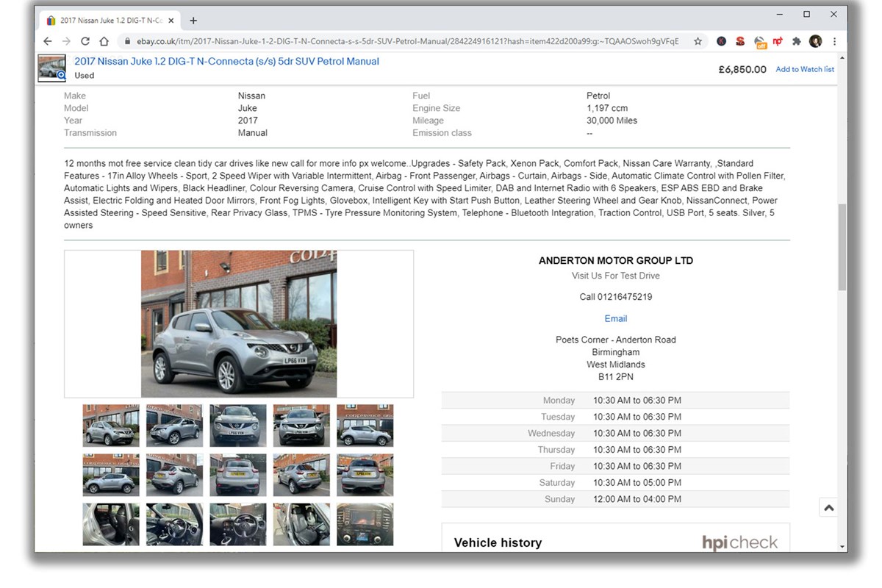Click the listing thumbnail with magnifier icon
This screenshot has width=882, height=588.
52,68
